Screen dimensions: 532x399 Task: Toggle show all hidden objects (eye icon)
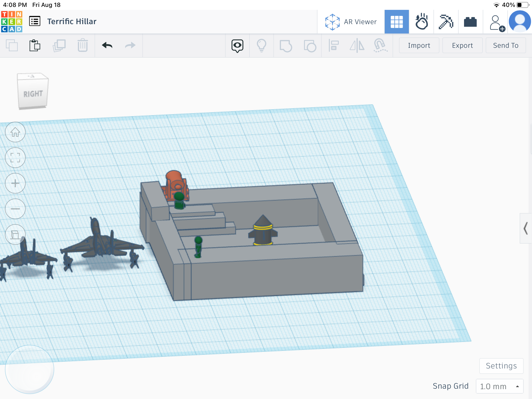coord(237,46)
